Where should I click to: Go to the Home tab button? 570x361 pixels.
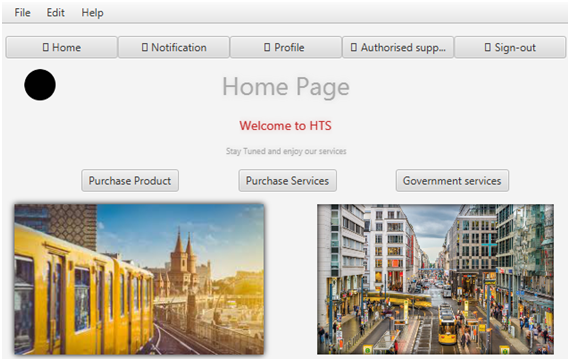(x=61, y=47)
